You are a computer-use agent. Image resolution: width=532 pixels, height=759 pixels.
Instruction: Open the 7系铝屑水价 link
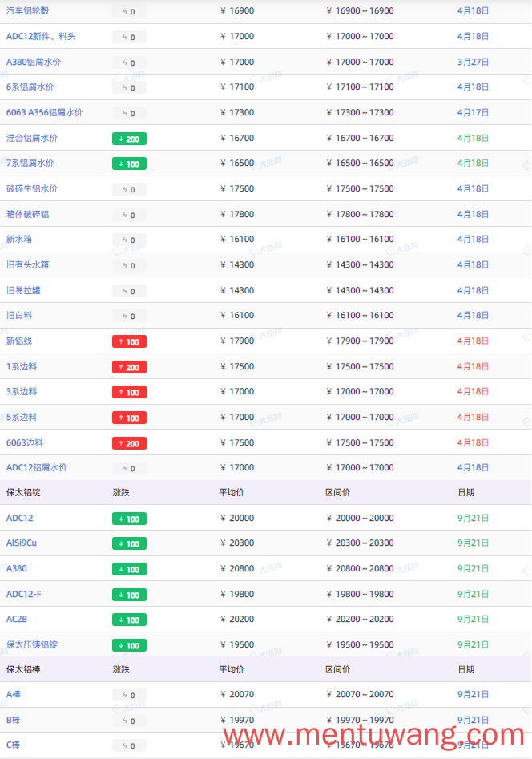click(30, 164)
